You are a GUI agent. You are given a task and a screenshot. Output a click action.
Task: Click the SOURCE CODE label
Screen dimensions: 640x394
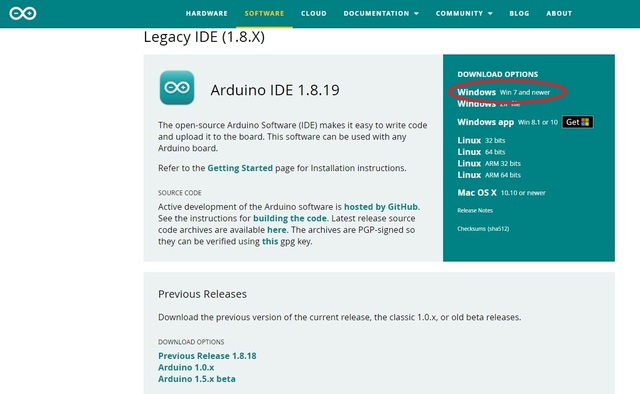180,193
